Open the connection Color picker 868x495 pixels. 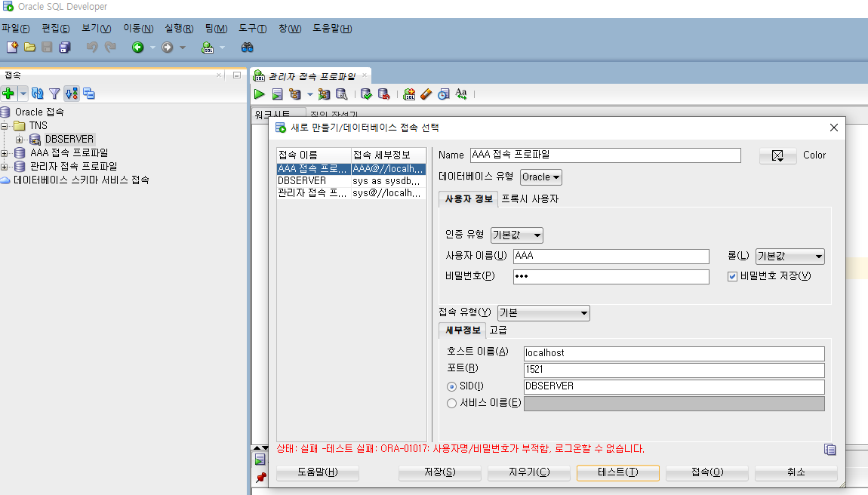[777, 155]
